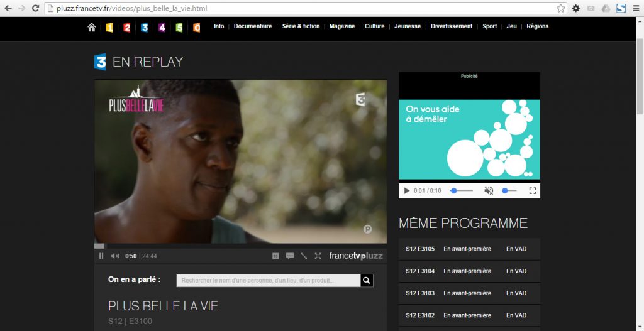Screen dimensions: 644x331
Task: Toggle subtitles with the speech bubble icon
Action: (290, 256)
